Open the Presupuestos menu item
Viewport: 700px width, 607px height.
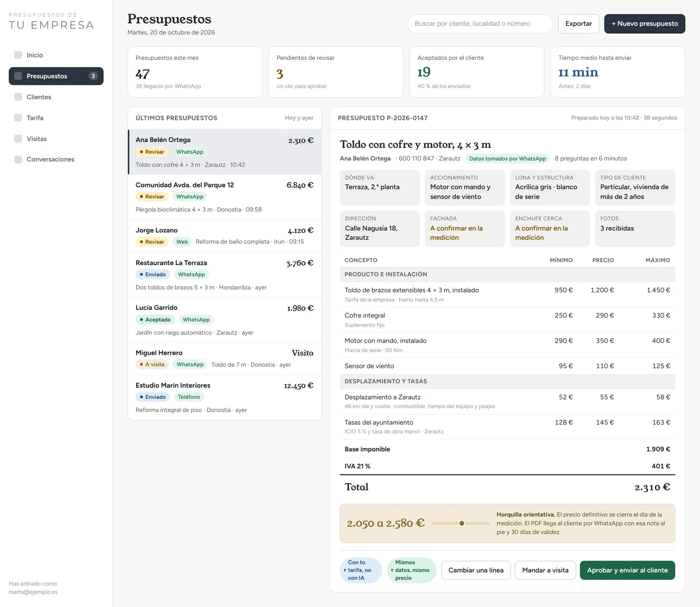point(56,76)
